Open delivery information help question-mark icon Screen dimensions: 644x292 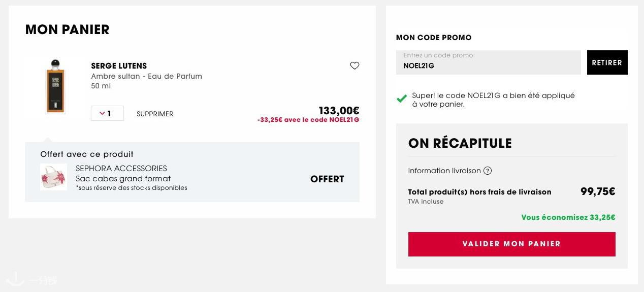click(488, 171)
